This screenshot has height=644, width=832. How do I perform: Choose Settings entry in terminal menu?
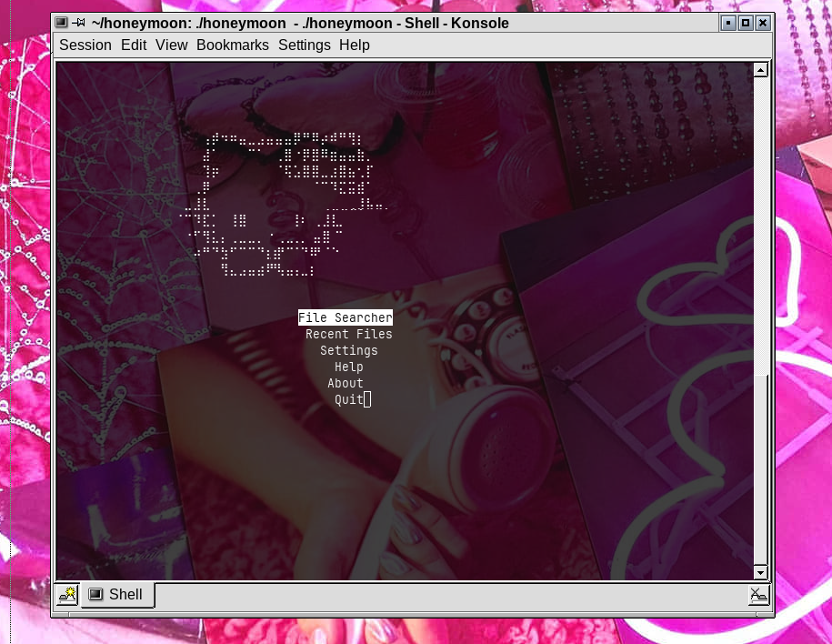(348, 350)
